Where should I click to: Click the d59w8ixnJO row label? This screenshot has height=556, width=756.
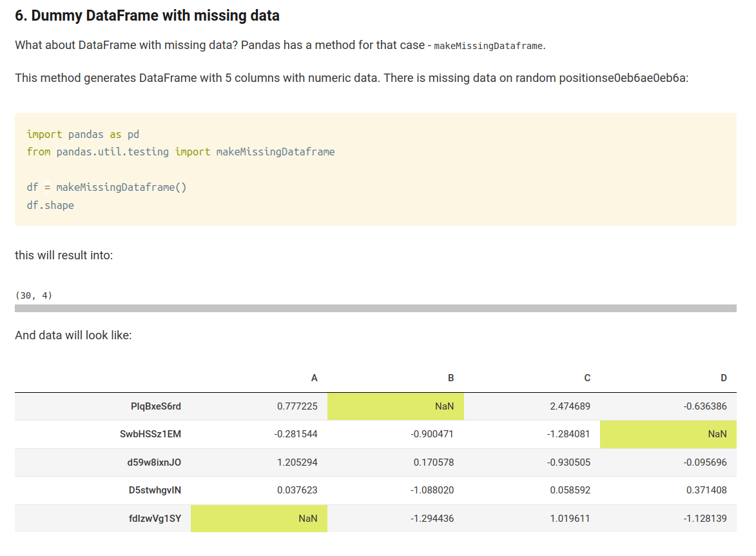pyautogui.click(x=154, y=462)
